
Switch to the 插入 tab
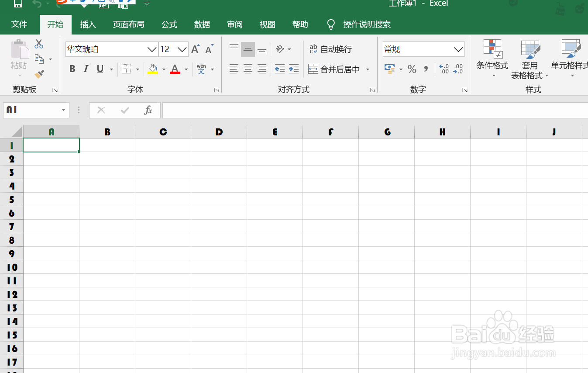(88, 24)
